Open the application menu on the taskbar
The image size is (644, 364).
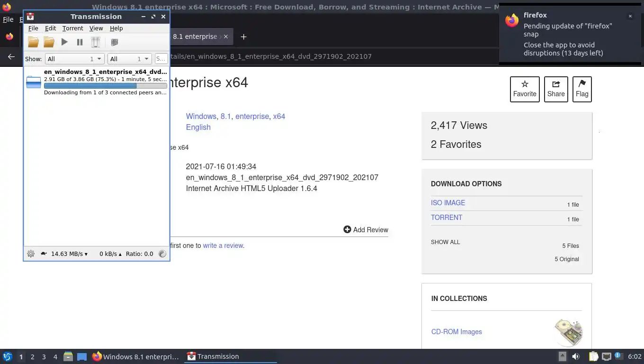coord(7,356)
